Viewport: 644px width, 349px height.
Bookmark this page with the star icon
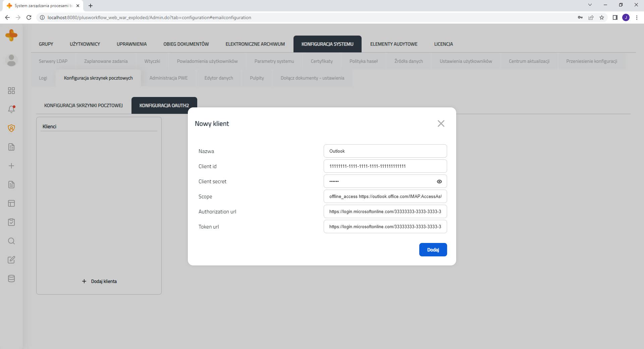[602, 17]
